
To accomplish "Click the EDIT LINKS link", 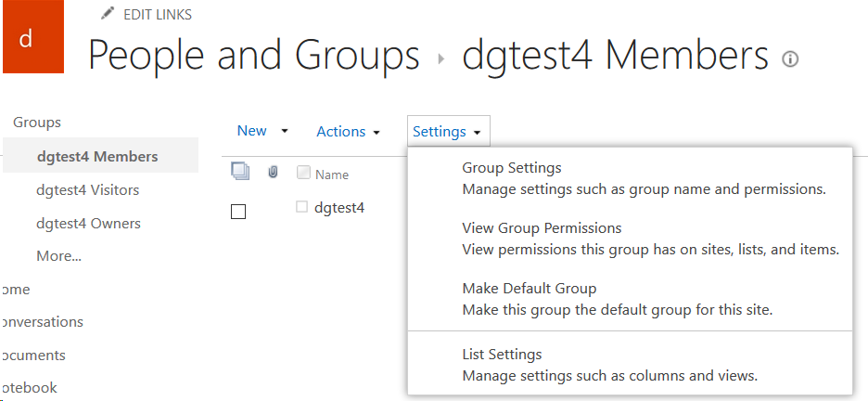I will click(158, 15).
